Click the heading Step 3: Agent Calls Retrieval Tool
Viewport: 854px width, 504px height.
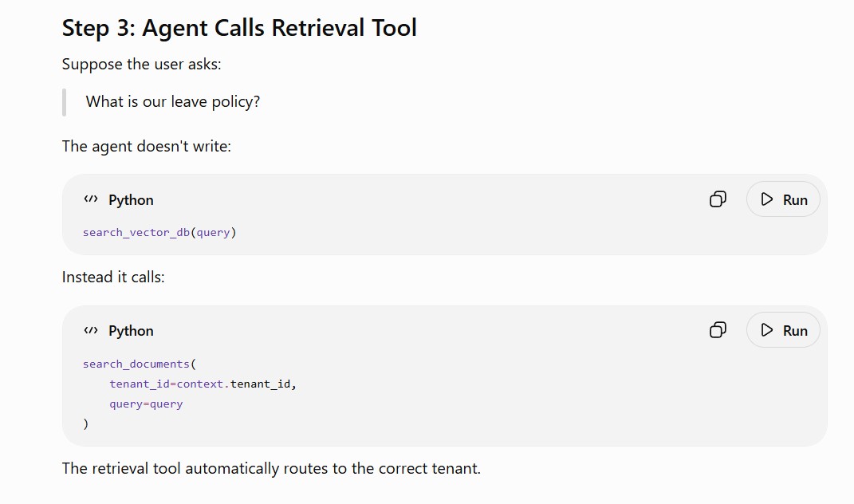pyautogui.click(x=239, y=29)
